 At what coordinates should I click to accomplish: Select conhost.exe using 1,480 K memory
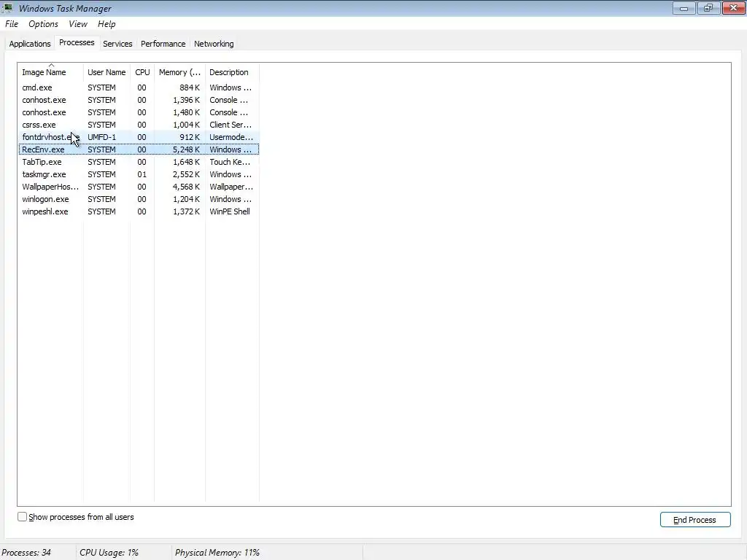(x=139, y=112)
